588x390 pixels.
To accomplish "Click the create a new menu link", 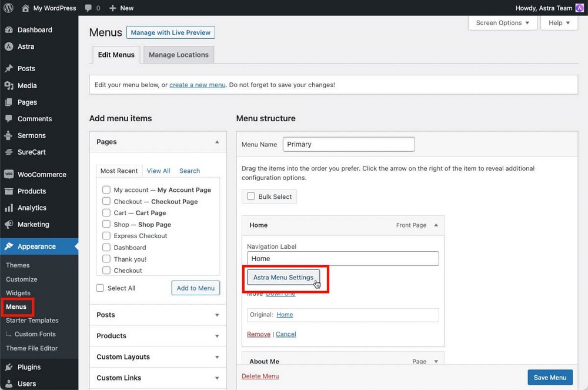I will point(197,85).
